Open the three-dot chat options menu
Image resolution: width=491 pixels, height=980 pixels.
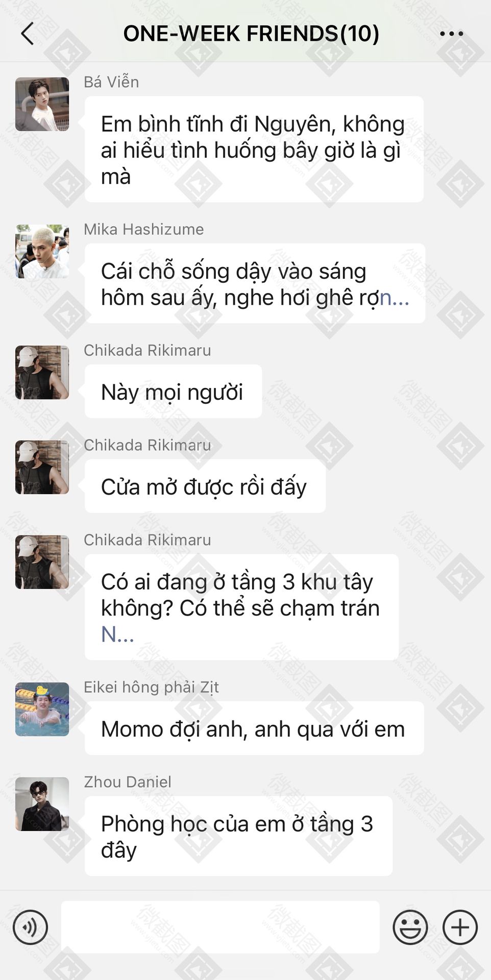click(x=452, y=34)
